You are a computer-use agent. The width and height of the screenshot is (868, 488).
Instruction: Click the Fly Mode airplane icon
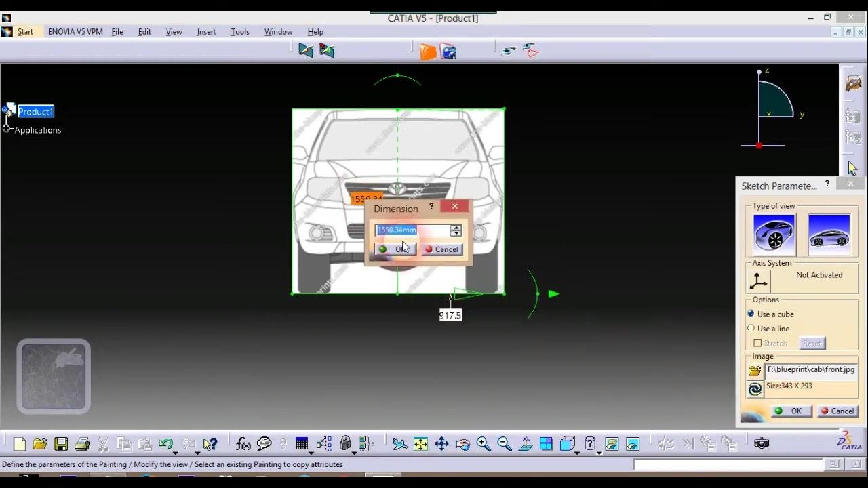(399, 444)
